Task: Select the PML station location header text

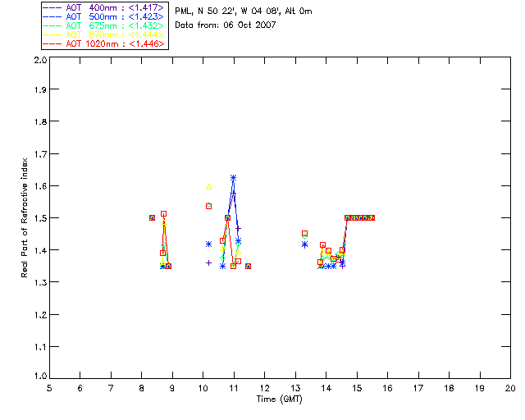Action: click(x=244, y=11)
